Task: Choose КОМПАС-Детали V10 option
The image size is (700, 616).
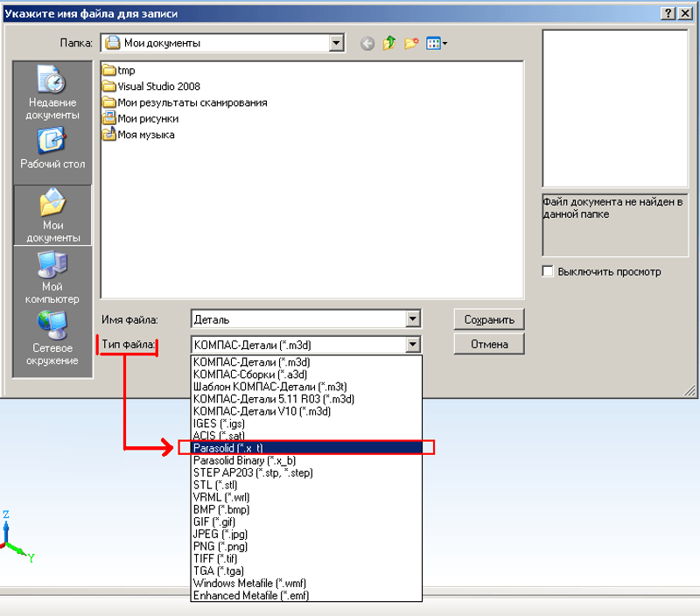Action: point(306,411)
